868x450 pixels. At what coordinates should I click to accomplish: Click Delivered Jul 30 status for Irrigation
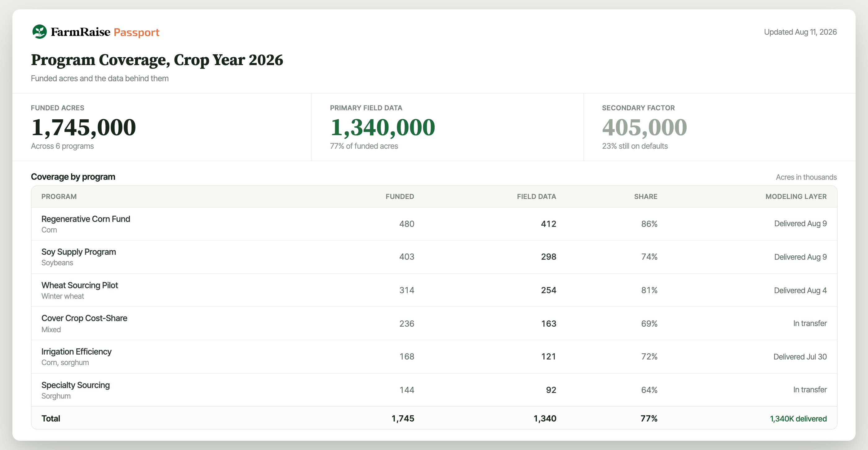800,357
